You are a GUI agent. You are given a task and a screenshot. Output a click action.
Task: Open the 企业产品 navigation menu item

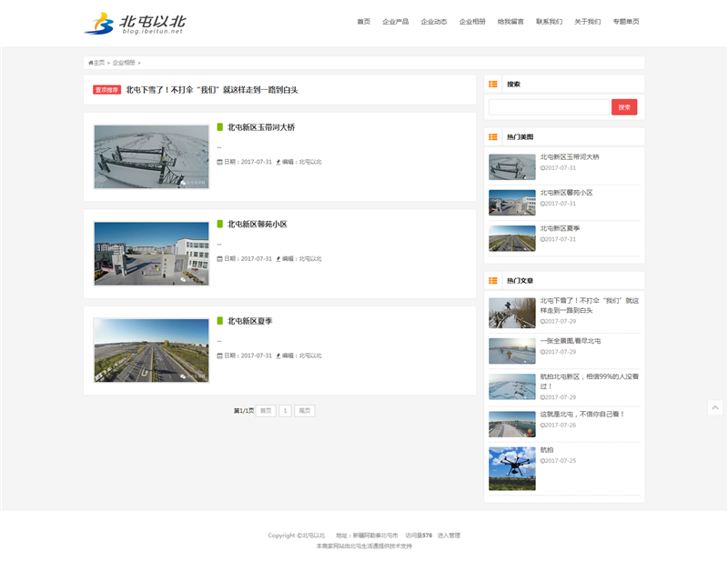click(395, 22)
